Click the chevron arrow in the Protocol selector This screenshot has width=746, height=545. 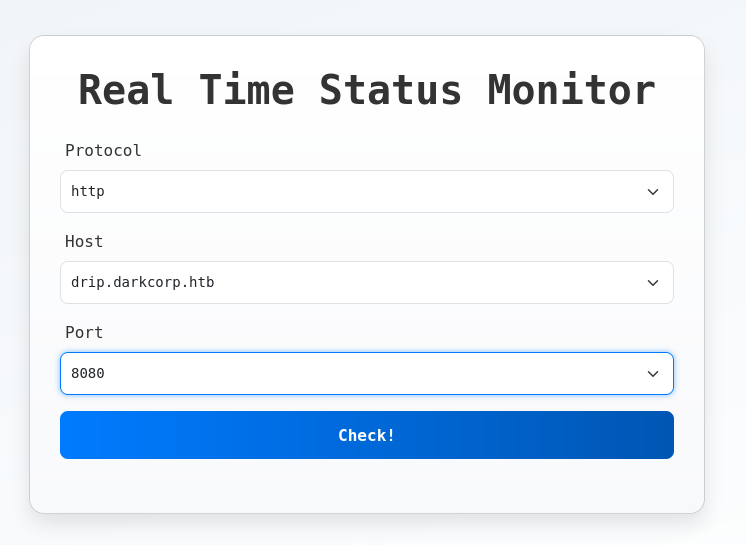click(653, 192)
